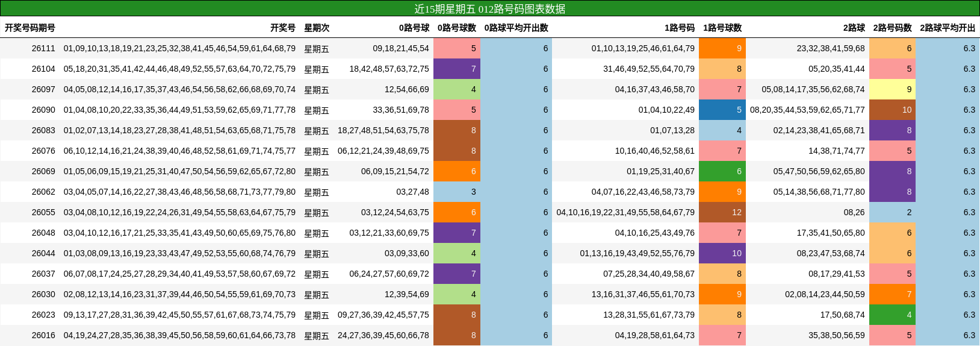This screenshot has height=346, width=980.
Task: Click the 0路号球数 column header
Action: pos(457,28)
